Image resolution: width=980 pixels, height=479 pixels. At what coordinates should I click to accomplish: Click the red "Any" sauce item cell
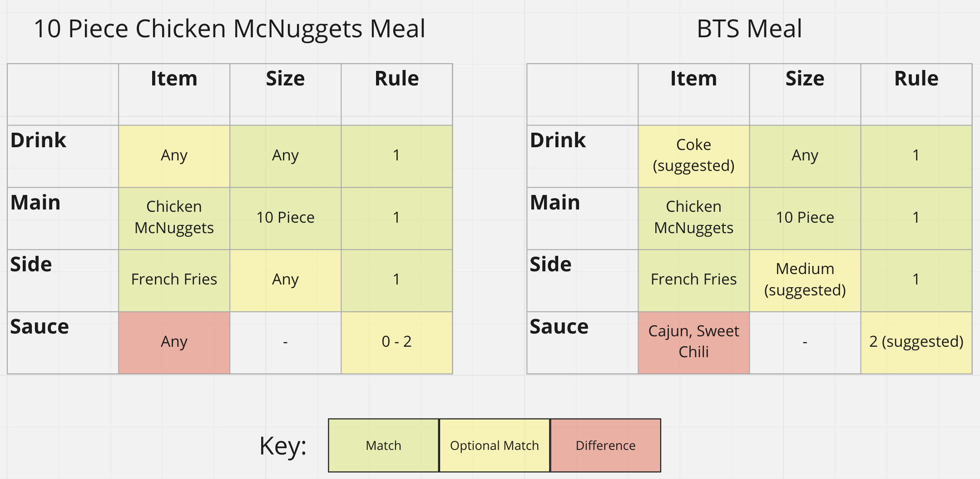pos(174,342)
